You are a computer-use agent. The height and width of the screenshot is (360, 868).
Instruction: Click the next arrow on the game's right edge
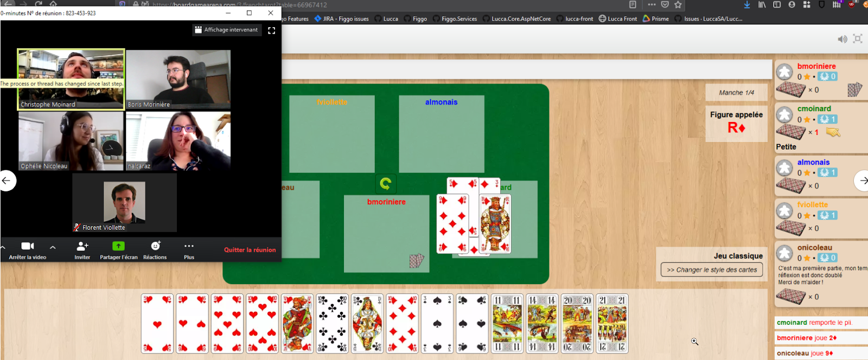863,181
